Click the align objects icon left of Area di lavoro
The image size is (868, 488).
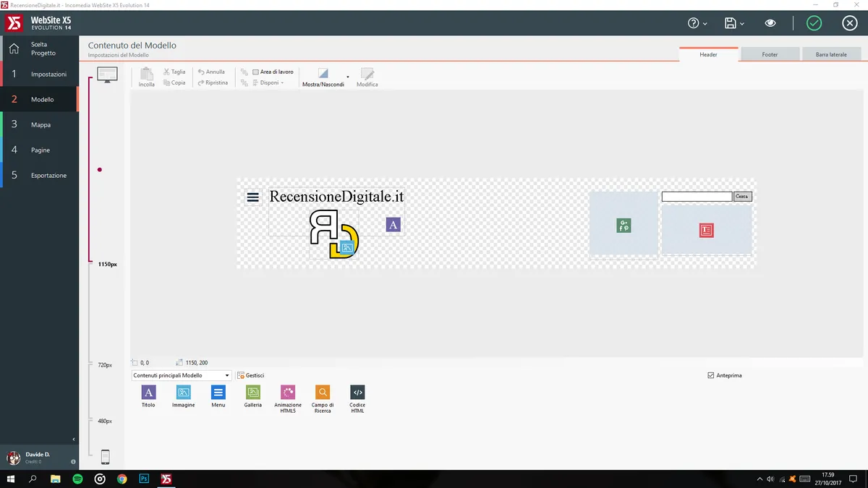tap(244, 72)
